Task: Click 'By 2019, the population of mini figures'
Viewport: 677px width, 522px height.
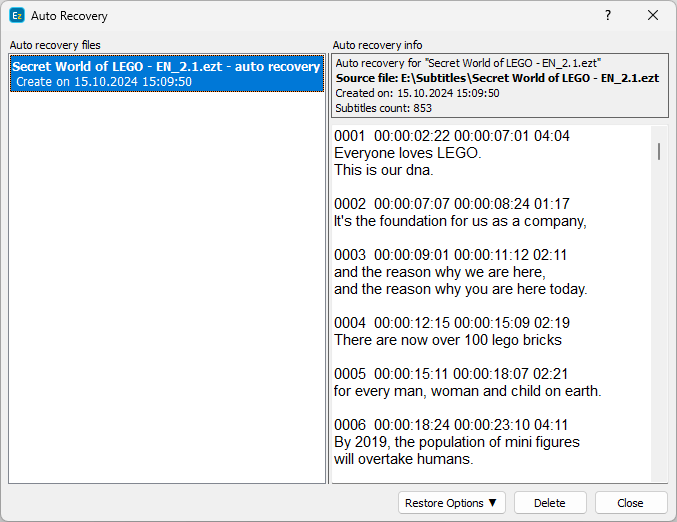Action: point(456,442)
